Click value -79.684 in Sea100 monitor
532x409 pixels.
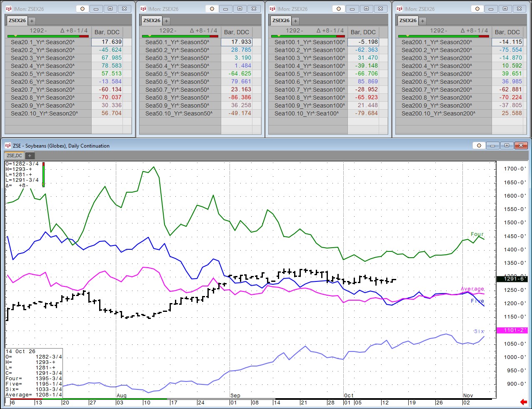click(363, 113)
